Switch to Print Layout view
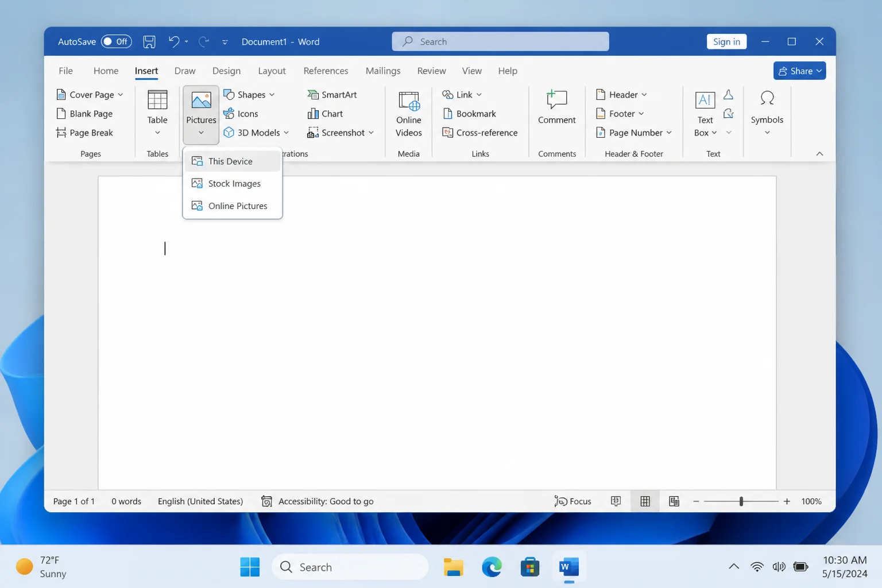Image resolution: width=882 pixels, height=588 pixels. point(645,501)
